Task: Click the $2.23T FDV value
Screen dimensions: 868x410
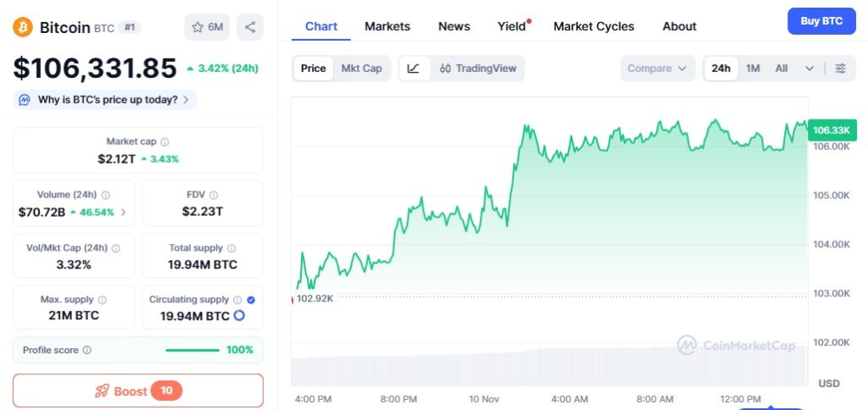Action: coord(203,211)
